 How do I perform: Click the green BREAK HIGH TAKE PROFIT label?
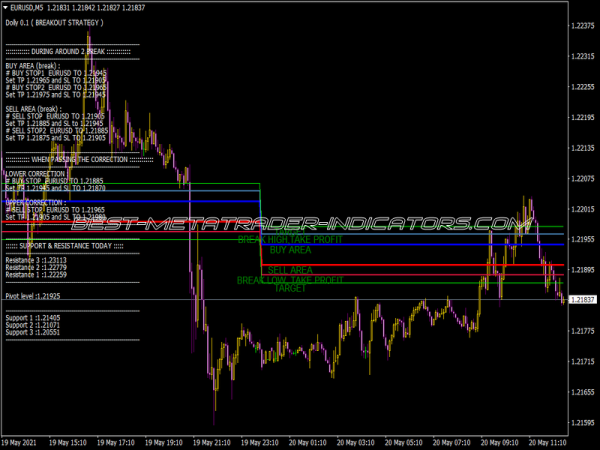click(290, 240)
